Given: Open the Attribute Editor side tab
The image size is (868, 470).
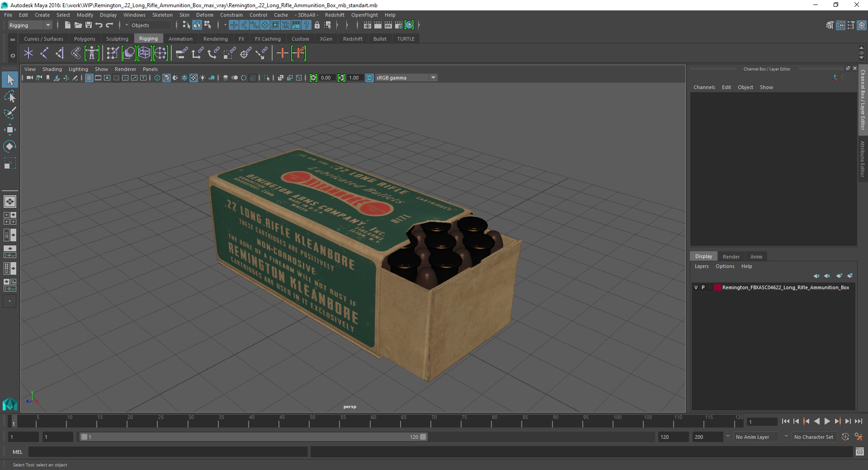Looking at the screenshot, I should coord(863,158).
